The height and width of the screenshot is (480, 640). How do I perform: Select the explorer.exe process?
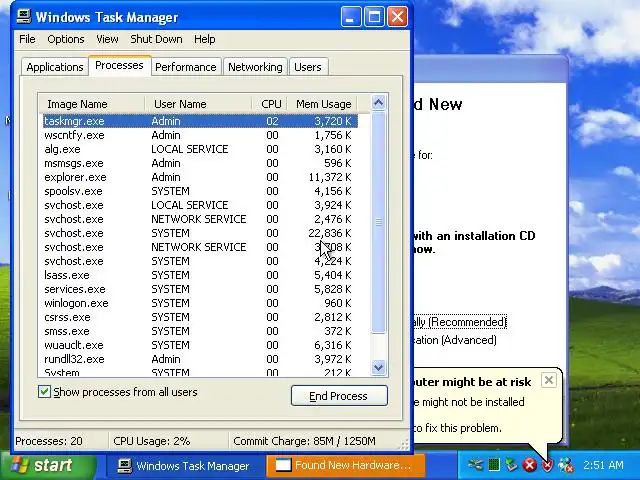tap(200, 177)
